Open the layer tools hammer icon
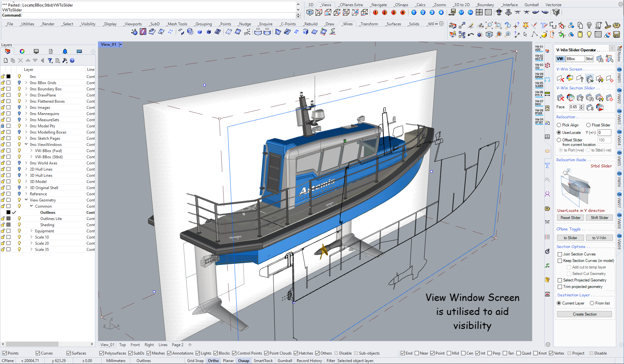 point(65,60)
